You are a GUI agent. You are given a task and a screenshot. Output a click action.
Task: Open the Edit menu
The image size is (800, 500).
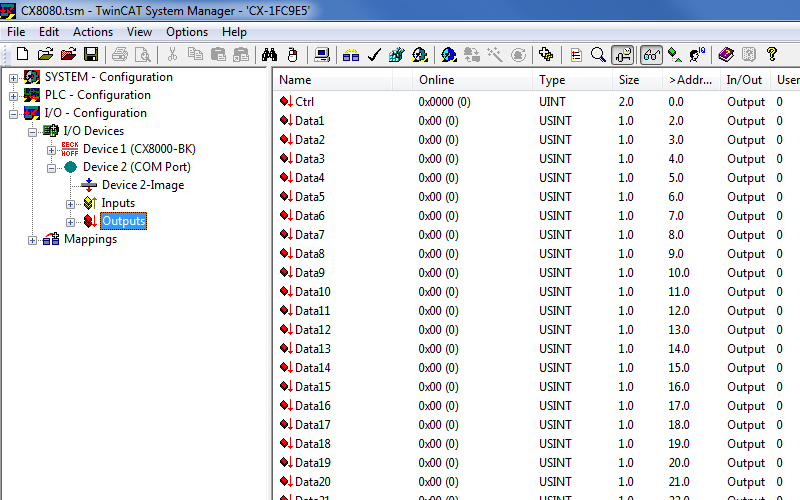[49, 32]
